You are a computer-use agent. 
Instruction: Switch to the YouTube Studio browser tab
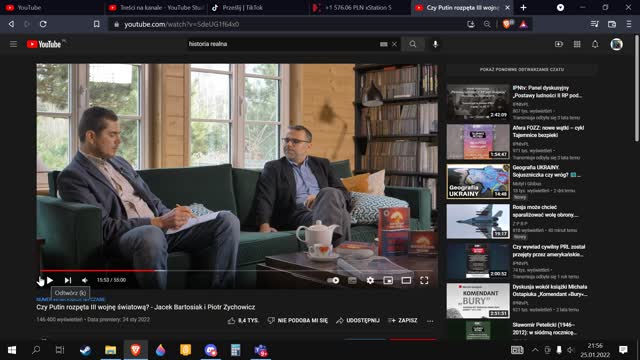(156, 8)
